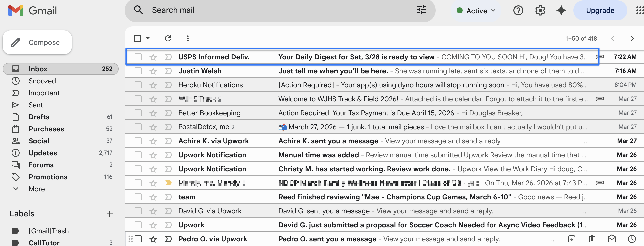The image size is (644, 246).
Task: Expand the More section in sidebar
Action: pos(36,189)
